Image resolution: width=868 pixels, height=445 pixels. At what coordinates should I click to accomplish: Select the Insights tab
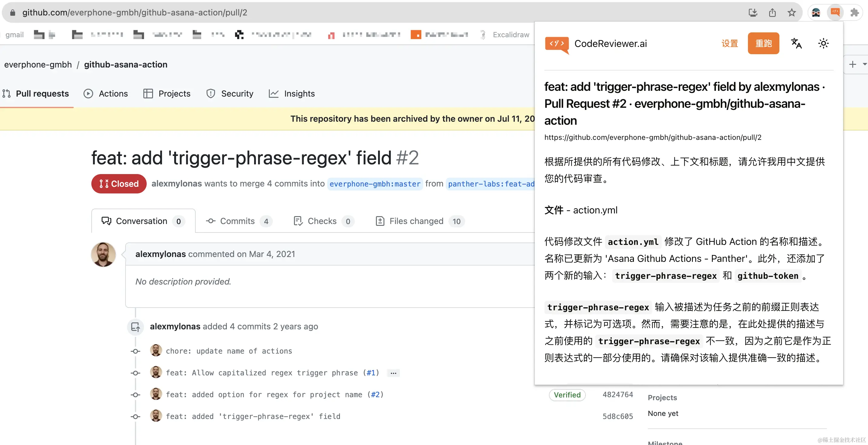[x=292, y=94]
